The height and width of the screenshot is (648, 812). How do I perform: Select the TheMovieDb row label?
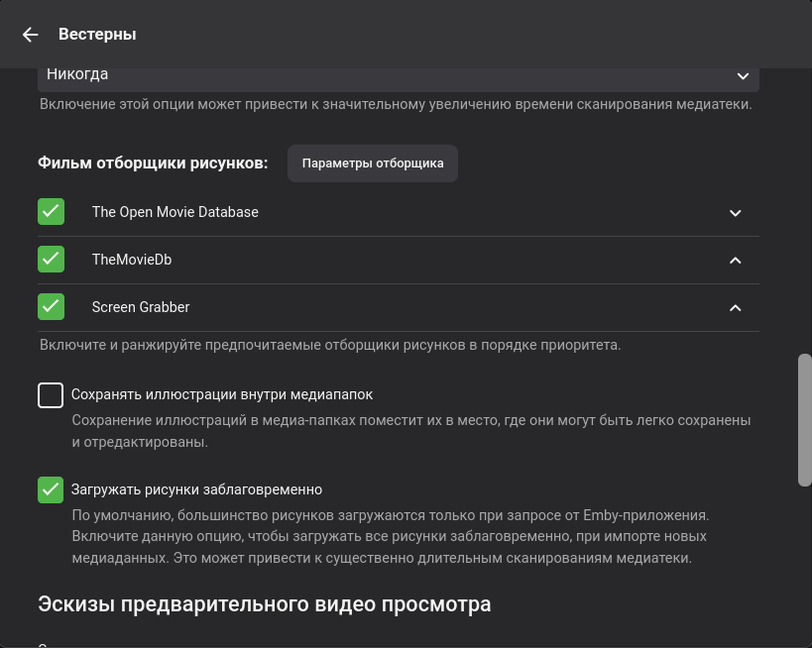coord(132,260)
